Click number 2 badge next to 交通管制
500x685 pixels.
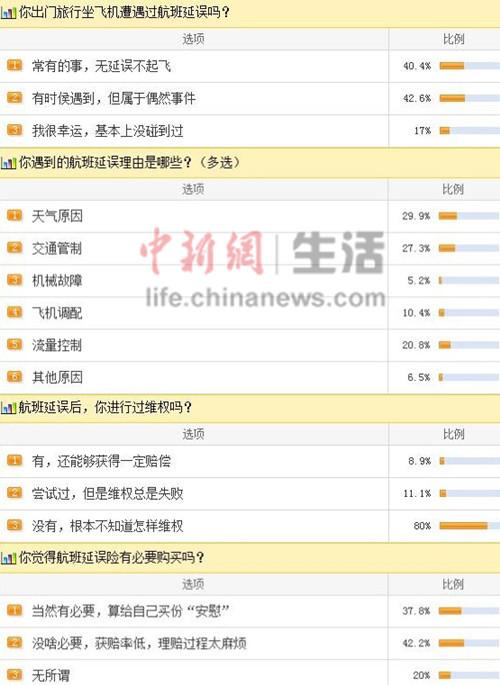point(14,248)
